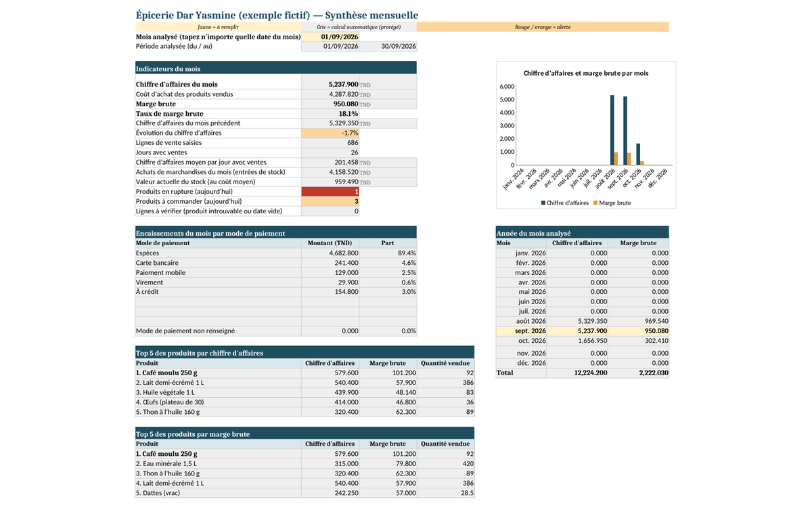Select the Espèces amount 4,682.800
Image resolution: width=812 pixels, height=508 pixels.
(x=330, y=253)
